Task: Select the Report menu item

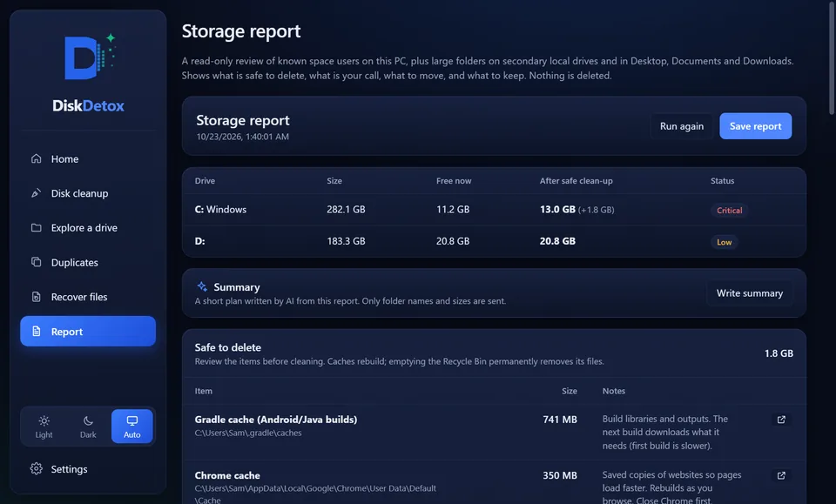Action: coord(88,332)
